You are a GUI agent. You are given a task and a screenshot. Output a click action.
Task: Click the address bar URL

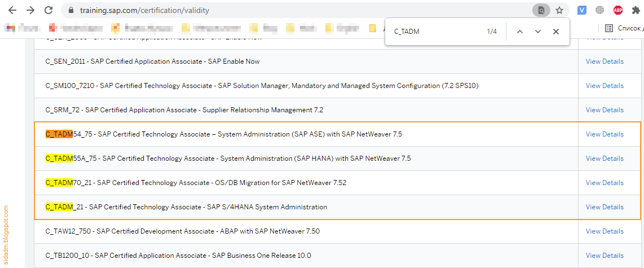click(x=144, y=10)
